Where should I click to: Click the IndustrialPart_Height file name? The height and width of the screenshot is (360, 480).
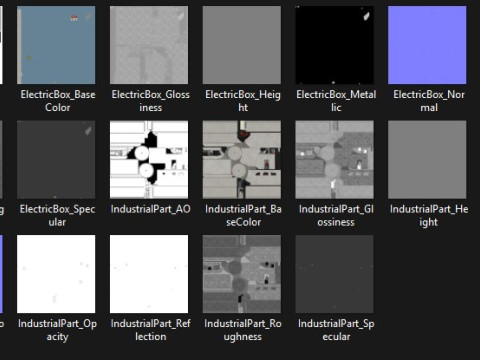(x=429, y=216)
